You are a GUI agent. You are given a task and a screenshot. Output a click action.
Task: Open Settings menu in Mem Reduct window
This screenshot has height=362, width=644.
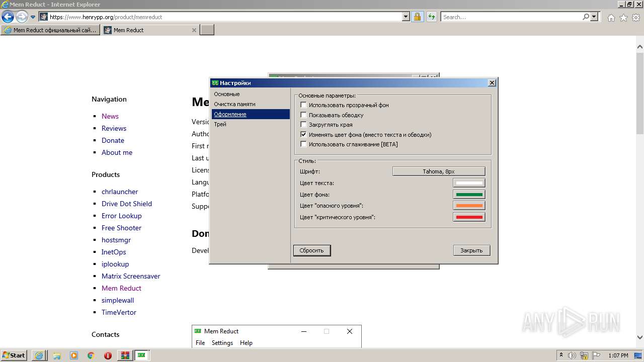(222, 343)
